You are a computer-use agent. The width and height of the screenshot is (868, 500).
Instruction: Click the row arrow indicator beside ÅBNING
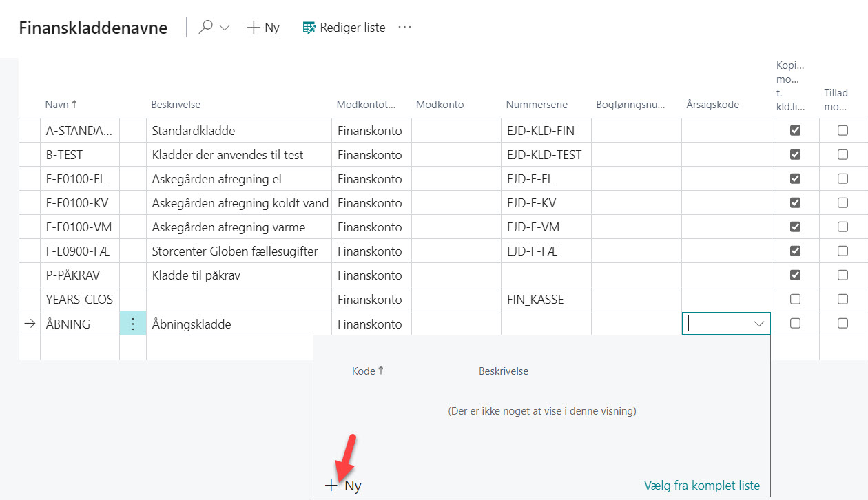click(x=30, y=324)
